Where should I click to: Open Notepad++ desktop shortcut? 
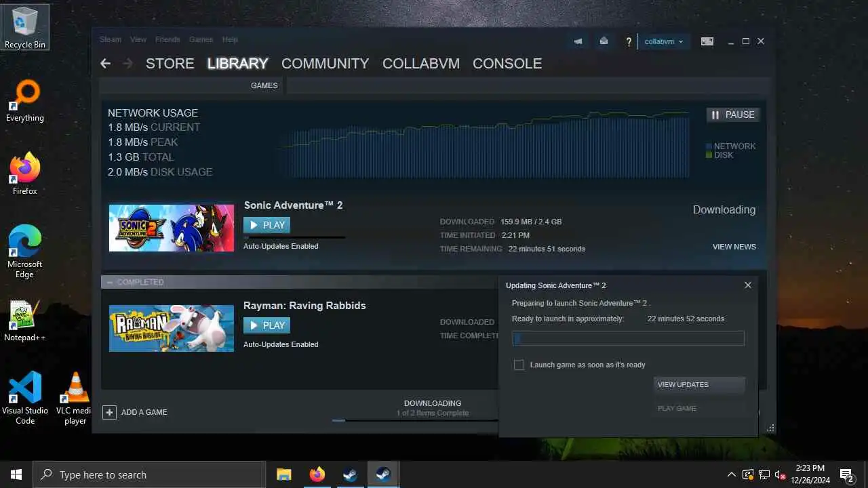coord(25,321)
